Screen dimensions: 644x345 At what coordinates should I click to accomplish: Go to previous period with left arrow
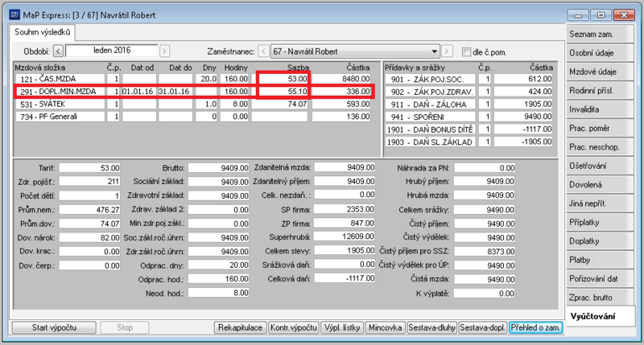click(58, 51)
